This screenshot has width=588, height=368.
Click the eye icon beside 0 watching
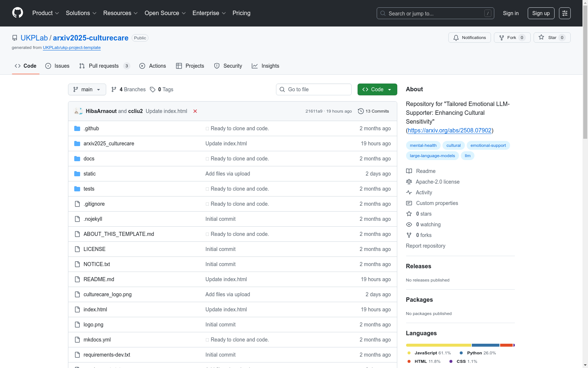point(409,224)
